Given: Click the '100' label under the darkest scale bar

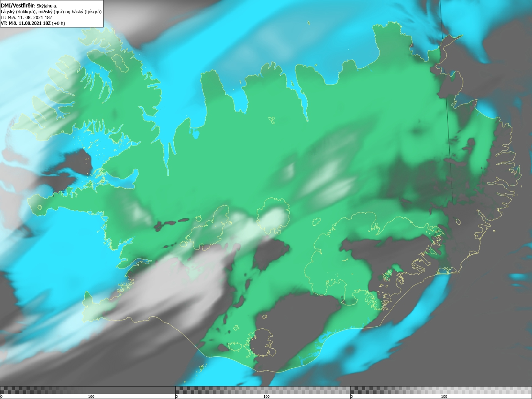Looking at the screenshot, I should [91, 397].
